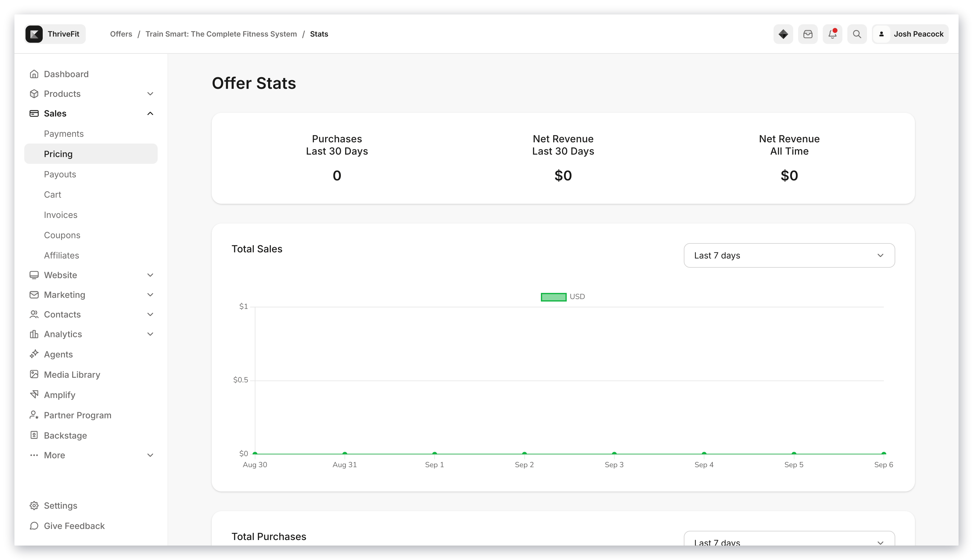Click the Give Feedback chat icon
973x560 pixels.
click(34, 526)
